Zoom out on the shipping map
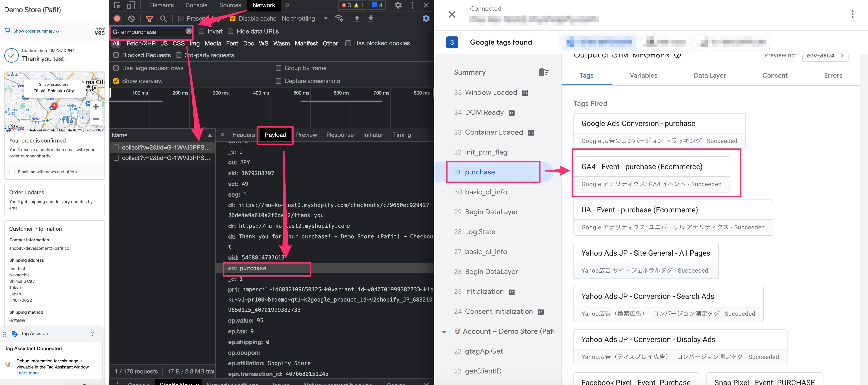The image size is (868, 385). point(96,119)
